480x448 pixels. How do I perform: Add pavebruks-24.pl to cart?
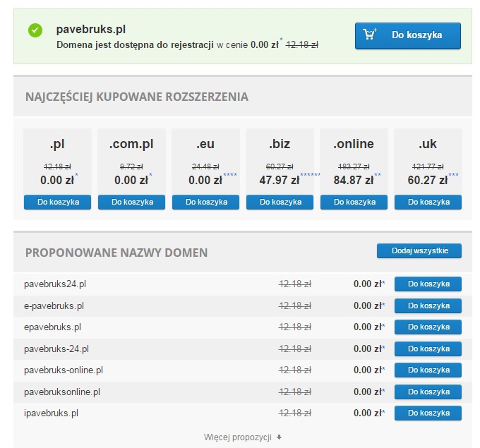coord(428,349)
